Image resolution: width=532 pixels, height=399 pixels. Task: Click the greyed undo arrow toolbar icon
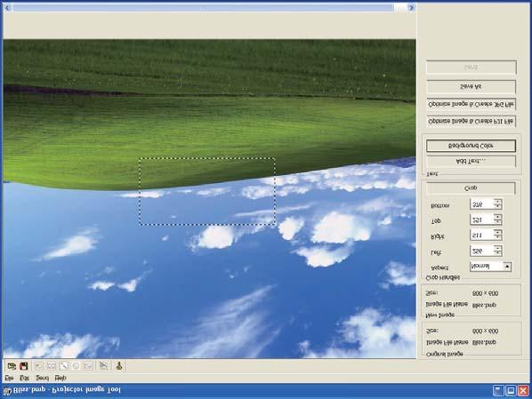pos(39,366)
